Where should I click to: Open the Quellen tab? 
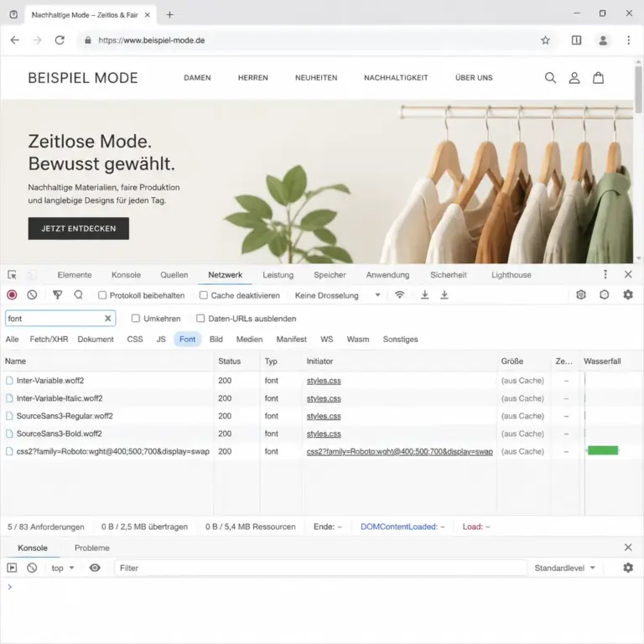[174, 275]
